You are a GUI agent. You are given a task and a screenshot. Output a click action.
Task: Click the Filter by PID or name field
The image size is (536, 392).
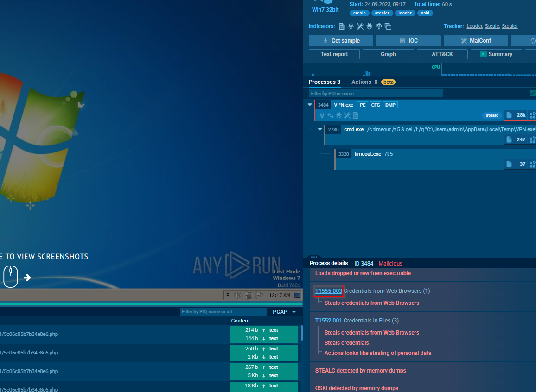point(376,94)
